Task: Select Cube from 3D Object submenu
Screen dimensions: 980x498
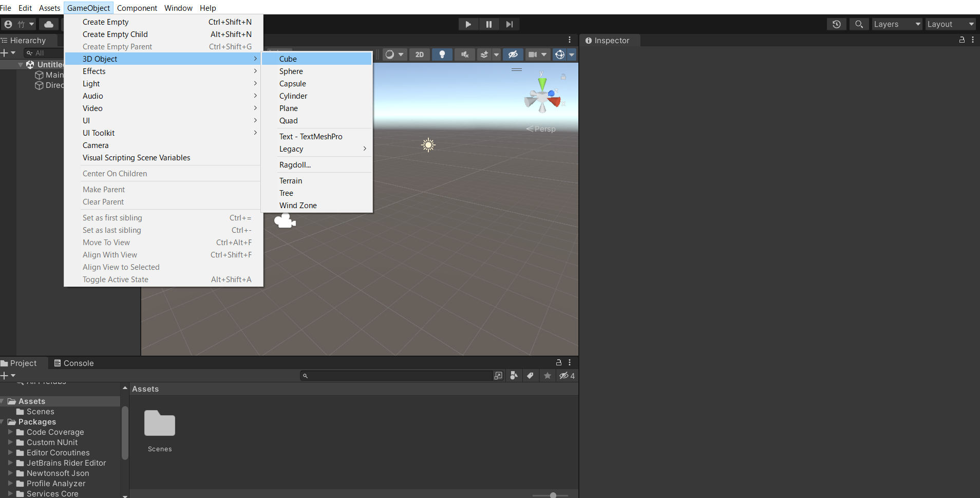Action: pos(317,59)
